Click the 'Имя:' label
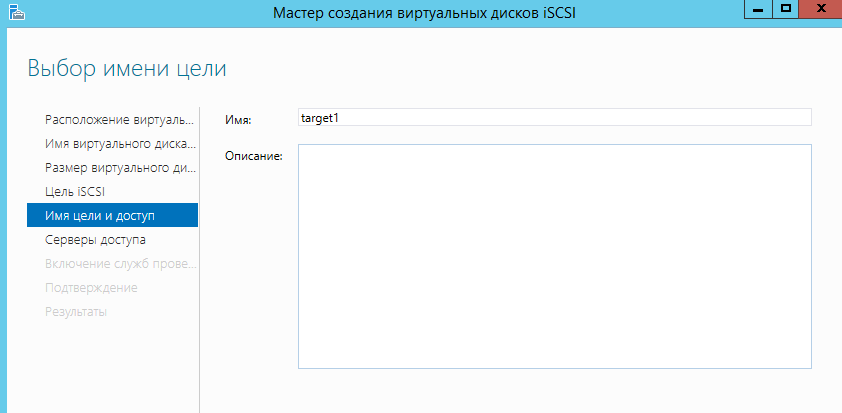This screenshot has height=413, width=842. (238, 120)
